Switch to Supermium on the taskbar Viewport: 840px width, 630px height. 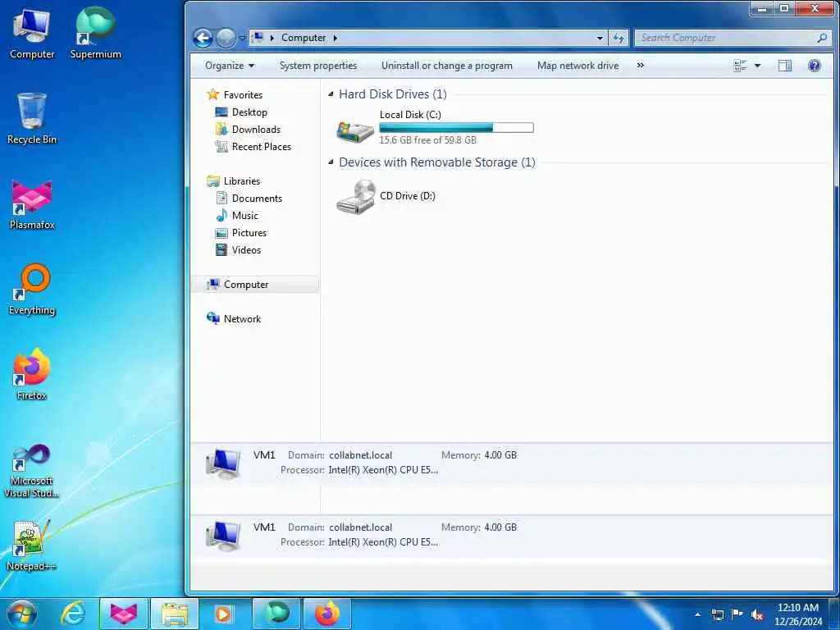click(x=276, y=614)
